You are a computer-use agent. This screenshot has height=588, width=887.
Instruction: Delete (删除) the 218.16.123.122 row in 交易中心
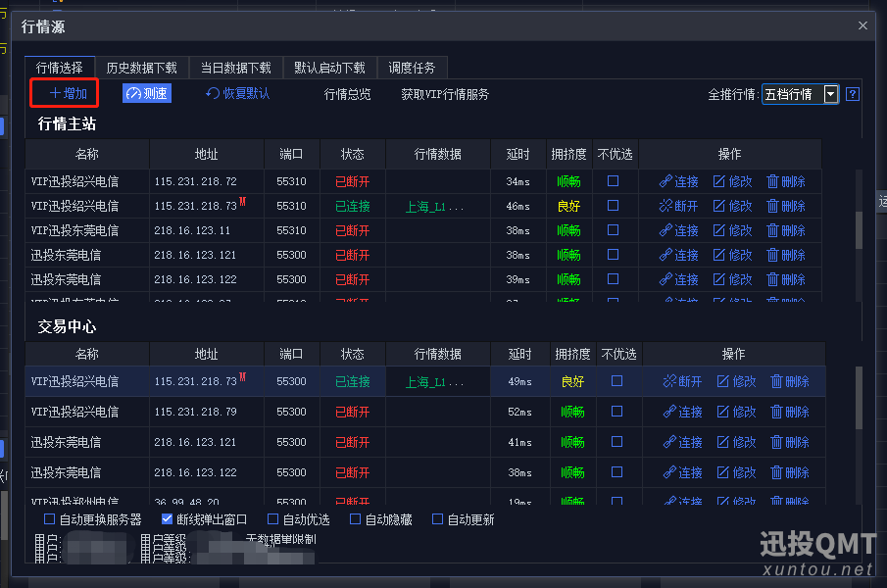point(790,472)
